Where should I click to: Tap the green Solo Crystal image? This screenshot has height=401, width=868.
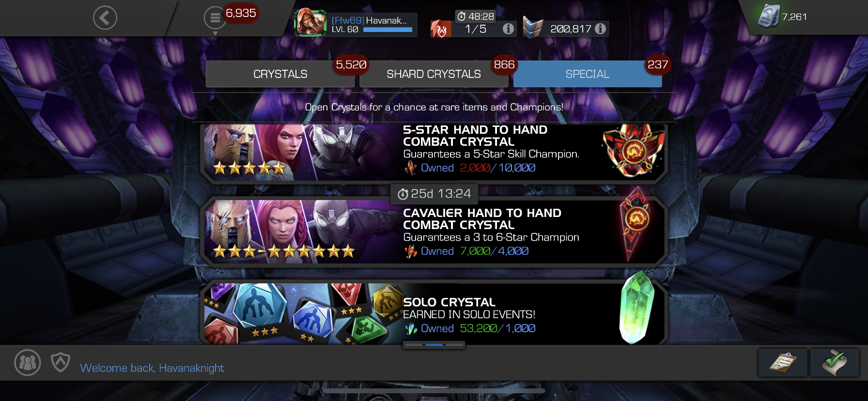636,308
